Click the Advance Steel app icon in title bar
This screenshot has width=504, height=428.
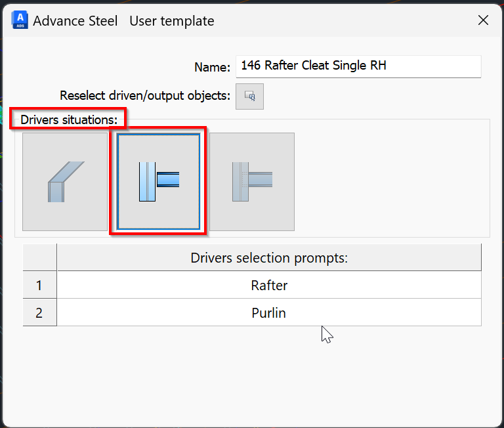point(20,20)
